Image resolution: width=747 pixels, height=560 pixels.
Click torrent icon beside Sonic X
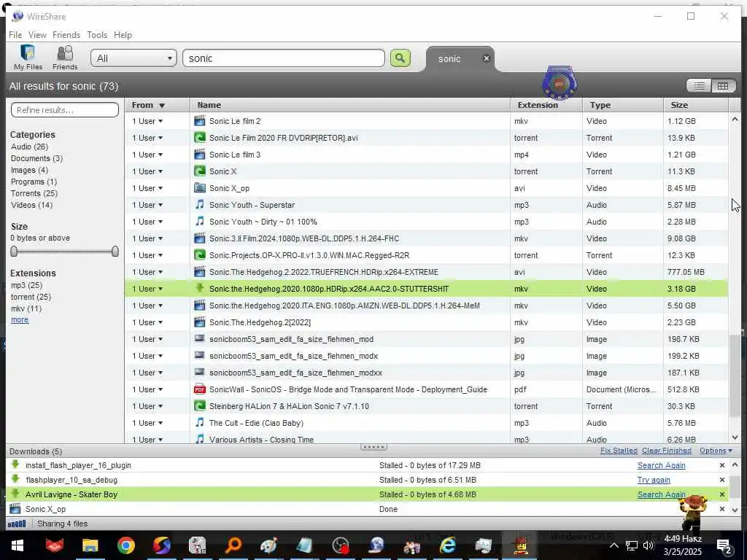click(200, 171)
